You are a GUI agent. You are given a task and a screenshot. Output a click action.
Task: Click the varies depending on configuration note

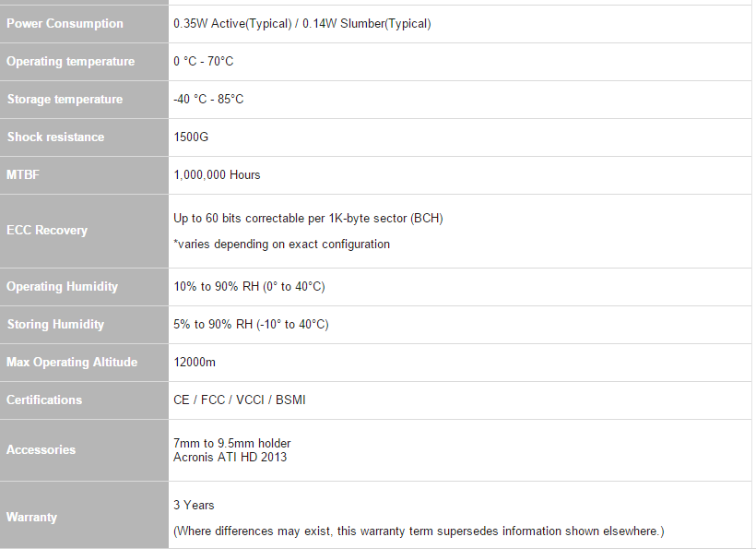click(x=281, y=245)
